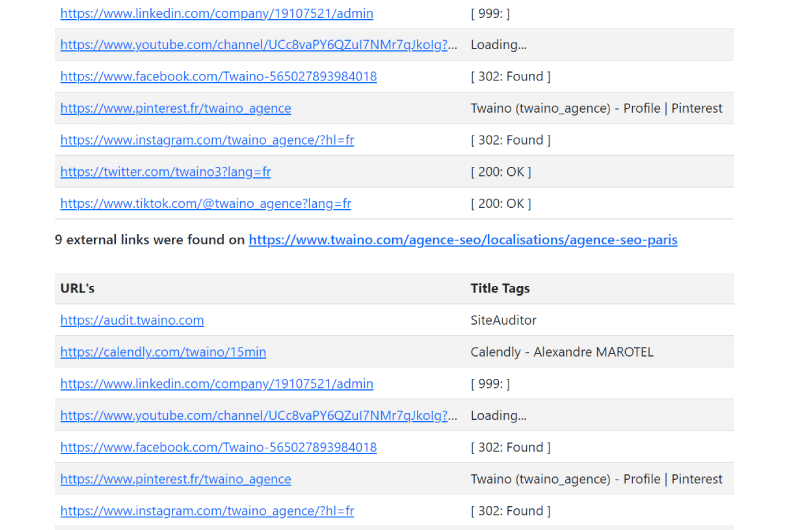Select the '[ 302: Found ]' status beside Facebook under URL's header
This screenshot has height=530, width=800.
[x=511, y=447]
